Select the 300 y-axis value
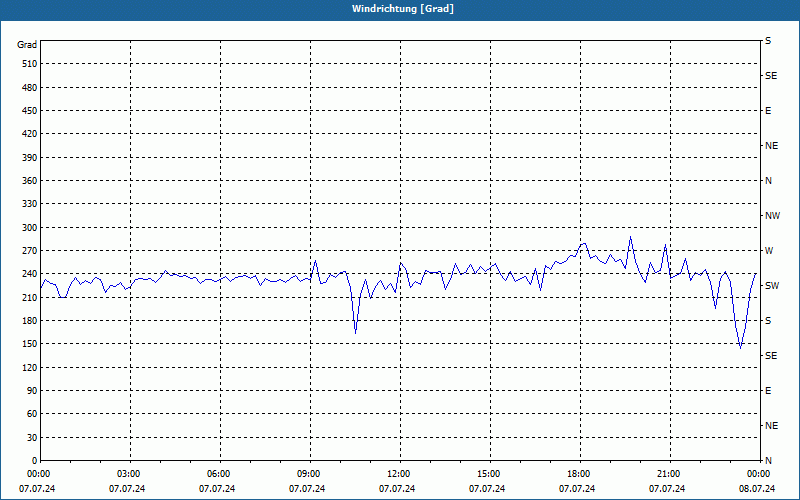Viewport: 800px width, 500px height. 30,227
